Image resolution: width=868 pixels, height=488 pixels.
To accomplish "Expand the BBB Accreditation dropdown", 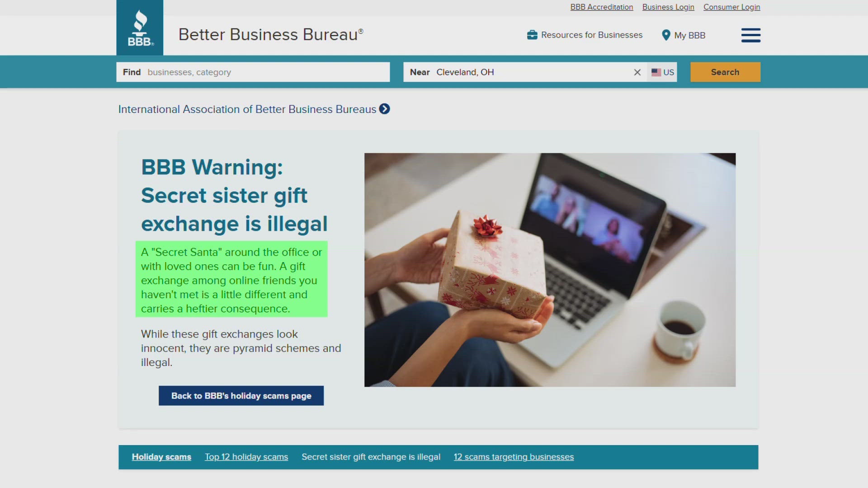I will click(x=602, y=7).
